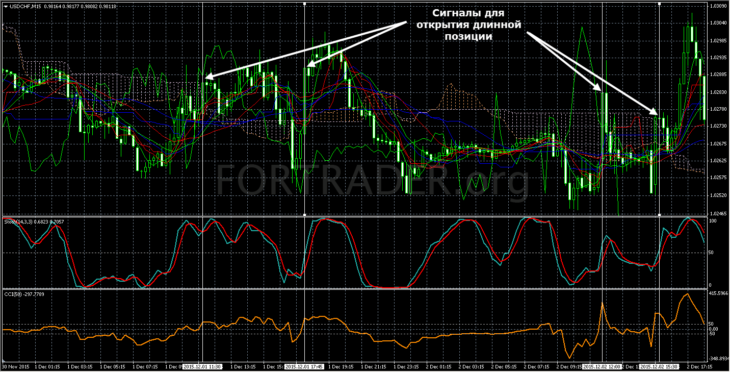The width and height of the screenshot is (730, 372).
Task: Click the 2 Dec 07:15 time axis label
Action: coord(537,367)
